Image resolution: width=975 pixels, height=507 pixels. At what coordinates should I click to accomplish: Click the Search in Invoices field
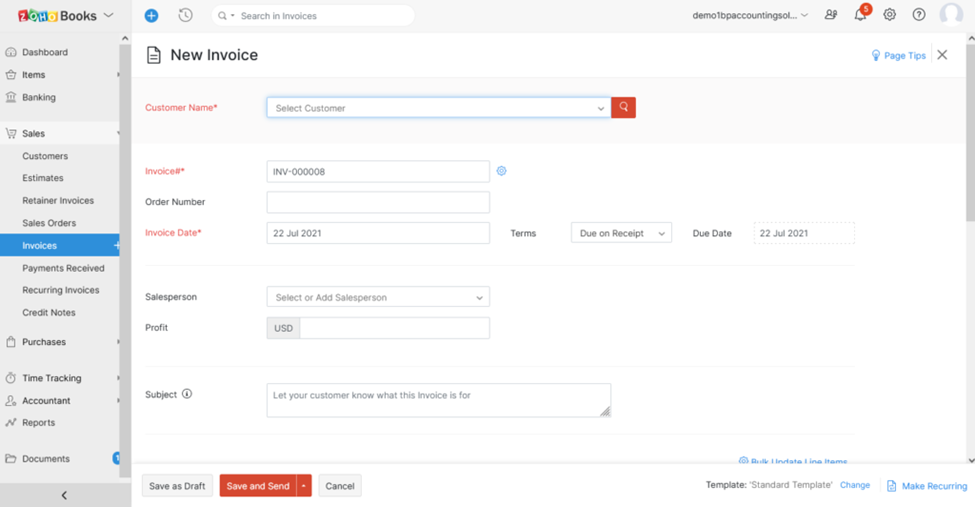(313, 16)
